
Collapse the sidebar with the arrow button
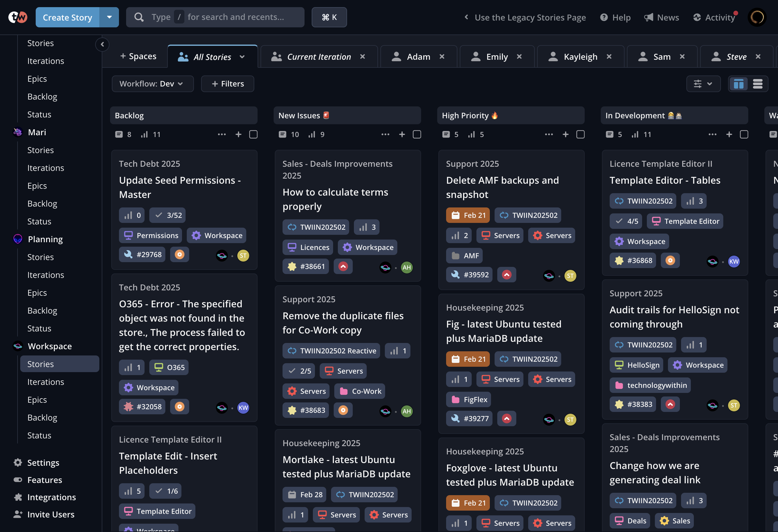[102, 44]
